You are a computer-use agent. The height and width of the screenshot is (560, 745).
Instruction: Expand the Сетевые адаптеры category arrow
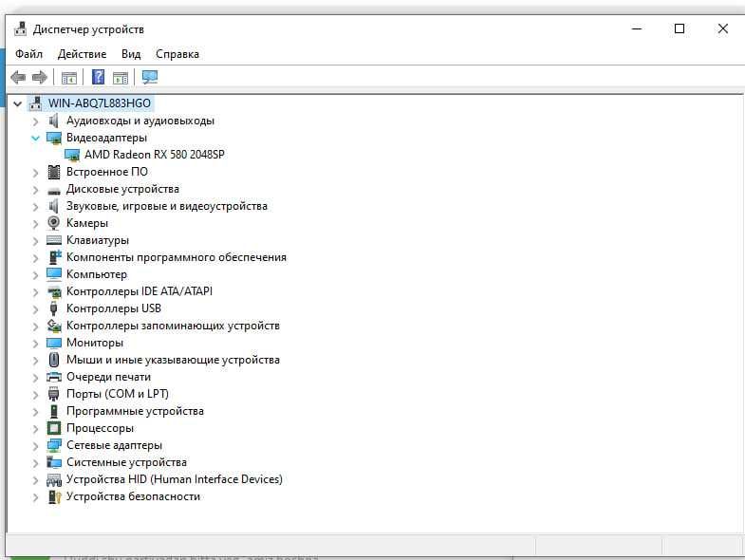pyautogui.click(x=35, y=446)
